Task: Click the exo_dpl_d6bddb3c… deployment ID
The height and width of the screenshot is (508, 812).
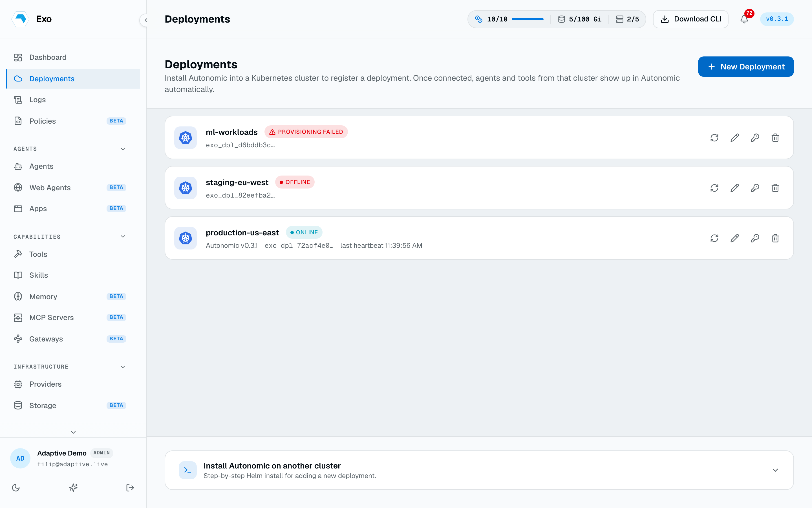Action: coord(240,145)
